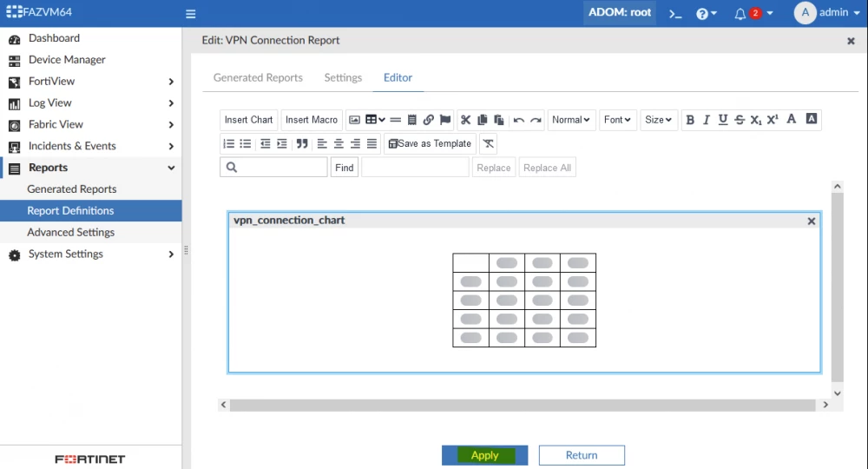Viewport: 868px width, 469px height.
Task: Switch to the Settings tab
Action: coord(343,77)
